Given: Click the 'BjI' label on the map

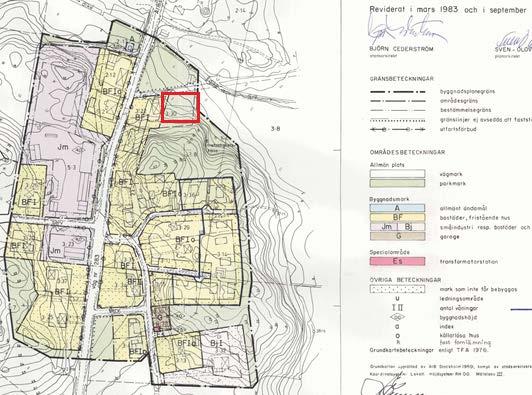Looking at the screenshot, I should [216, 343].
